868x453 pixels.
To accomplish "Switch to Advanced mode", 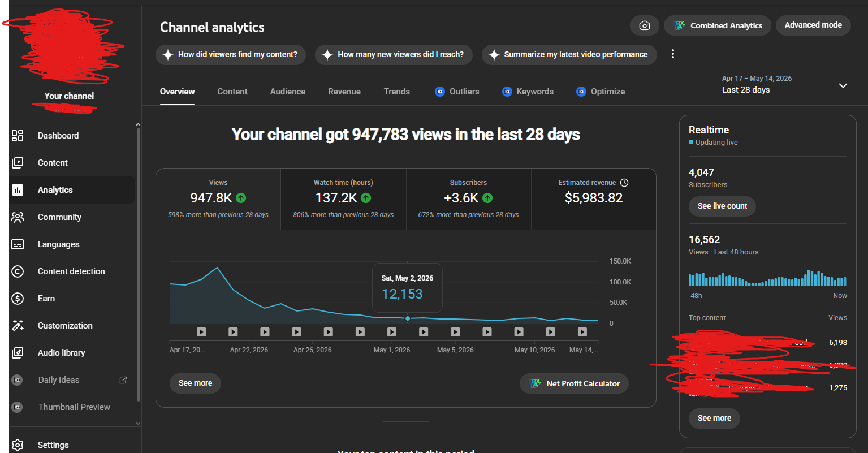I will tap(813, 25).
